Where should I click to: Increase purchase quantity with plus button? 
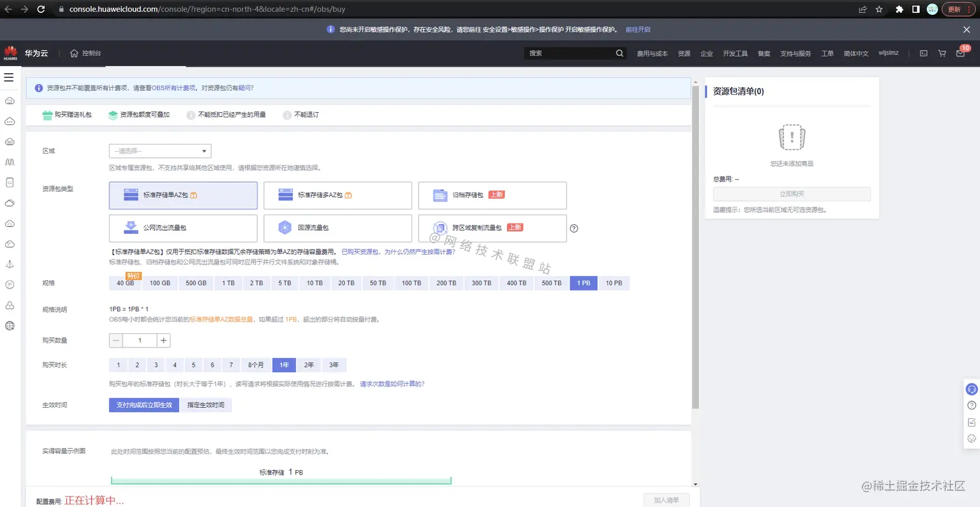[x=163, y=340]
